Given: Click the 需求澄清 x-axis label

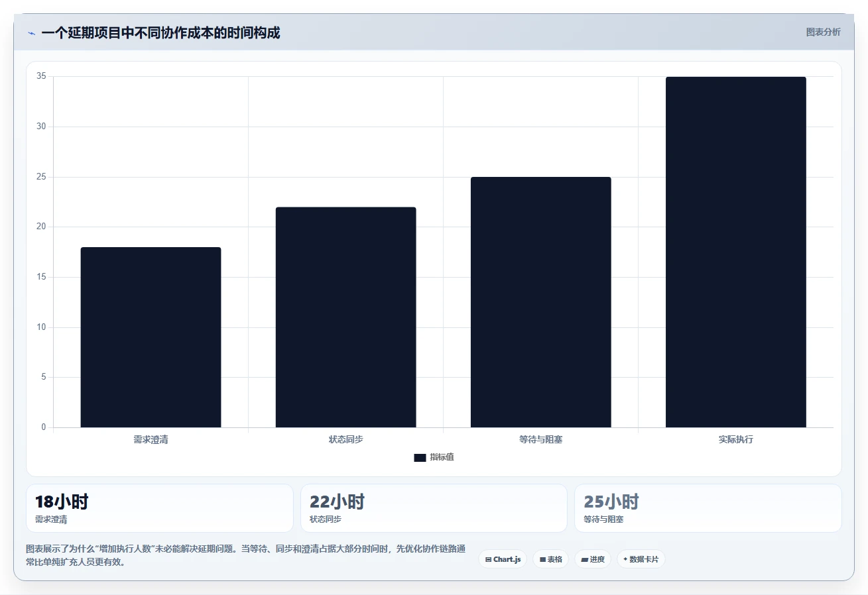Looking at the screenshot, I should [x=151, y=439].
